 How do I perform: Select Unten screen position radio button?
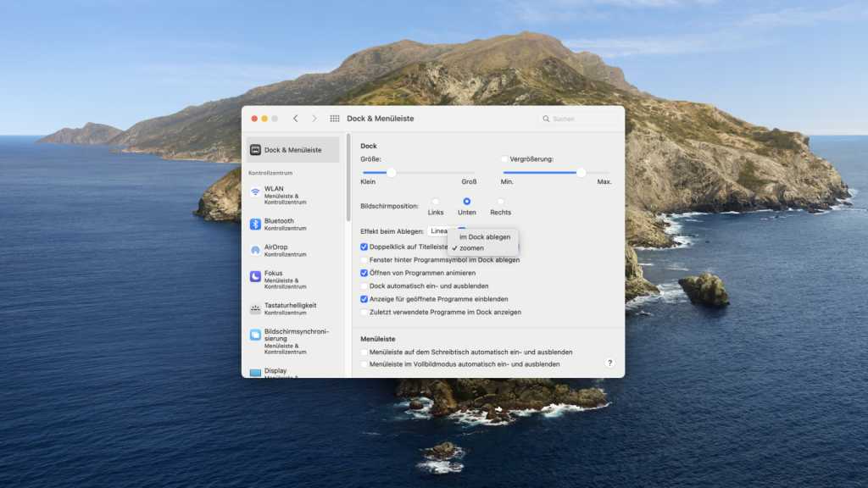(x=467, y=202)
